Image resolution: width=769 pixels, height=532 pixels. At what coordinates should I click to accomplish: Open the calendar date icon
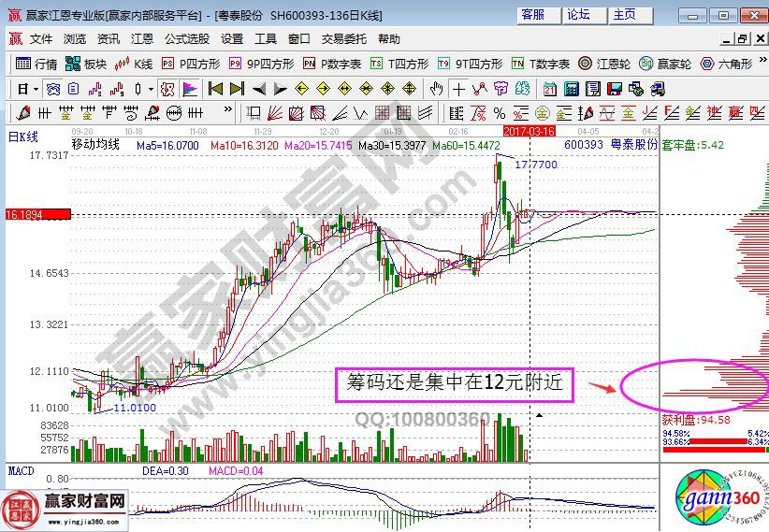point(548,89)
